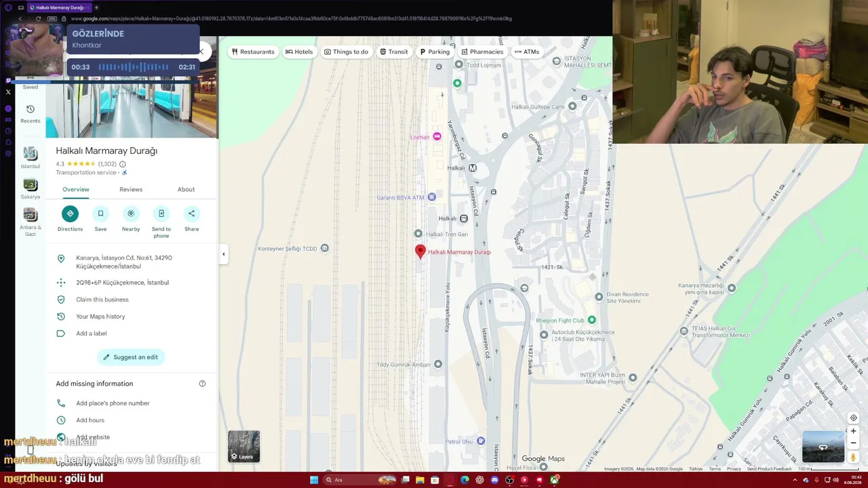868x488 pixels.
Task: Center map on your location
Action: point(854,418)
